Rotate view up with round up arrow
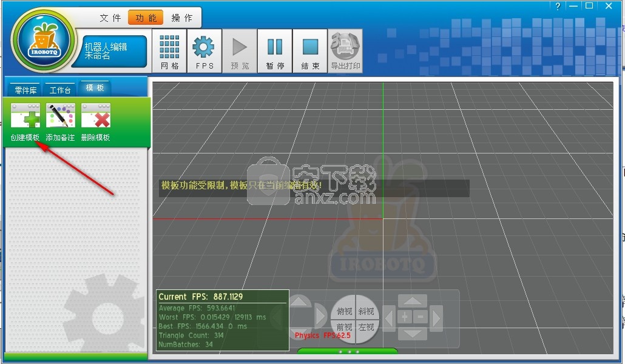 (299, 302)
